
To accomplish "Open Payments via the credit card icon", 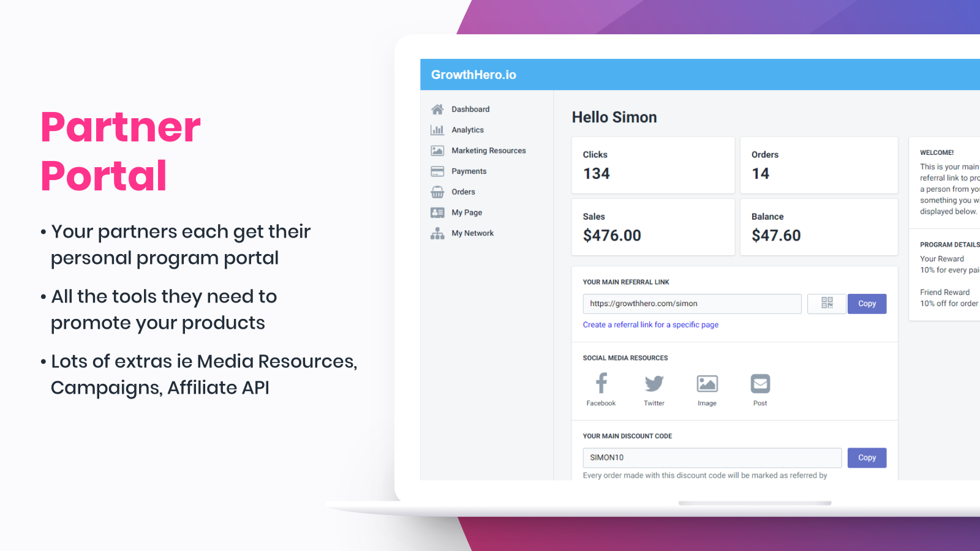I will pos(437,171).
